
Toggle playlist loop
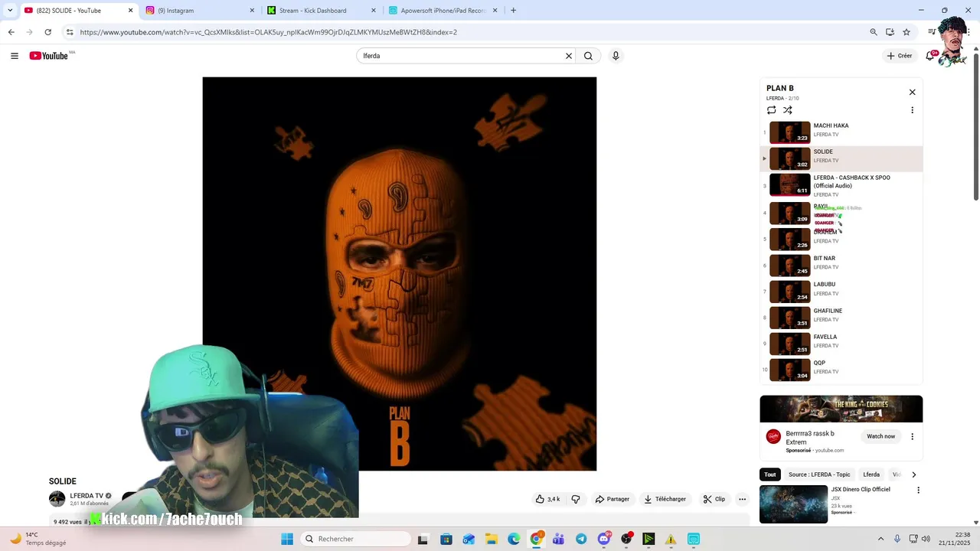[771, 110]
